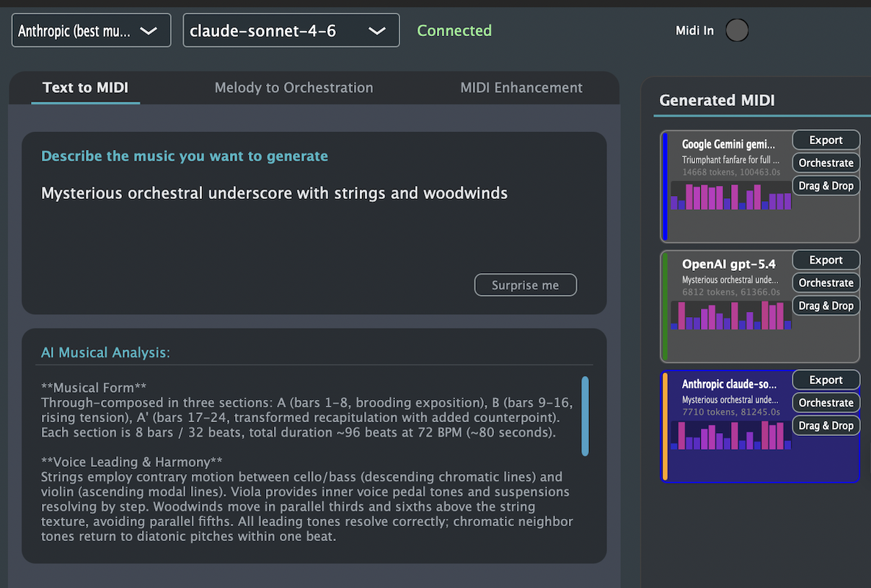
Task: Click the '14668 tokens, 100463.0s' text
Action: 731,172
